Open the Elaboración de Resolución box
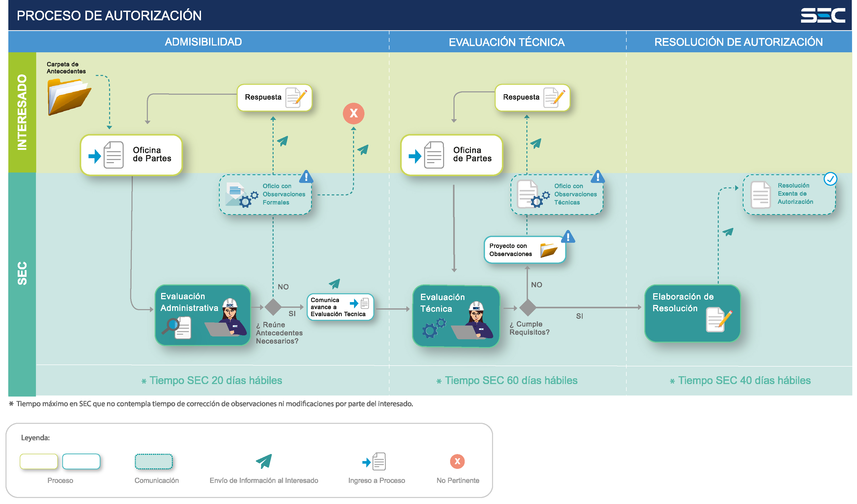The width and height of the screenshot is (857, 504). click(692, 313)
